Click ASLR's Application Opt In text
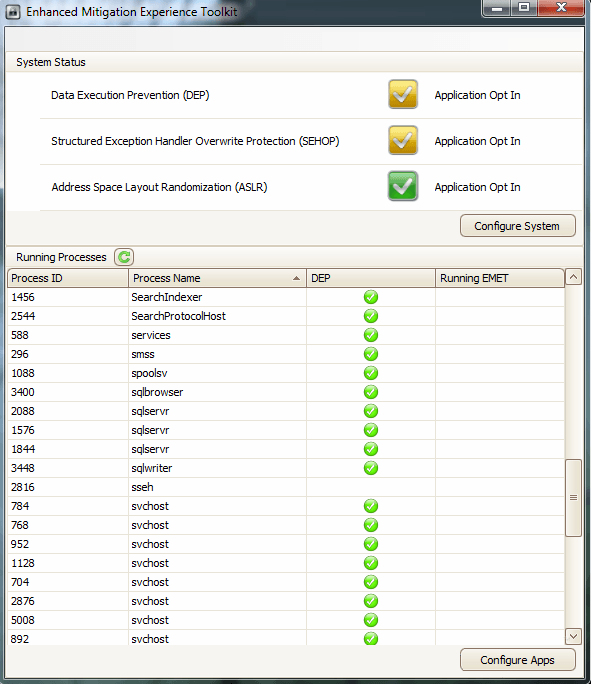This screenshot has height=684, width=591. click(x=477, y=187)
